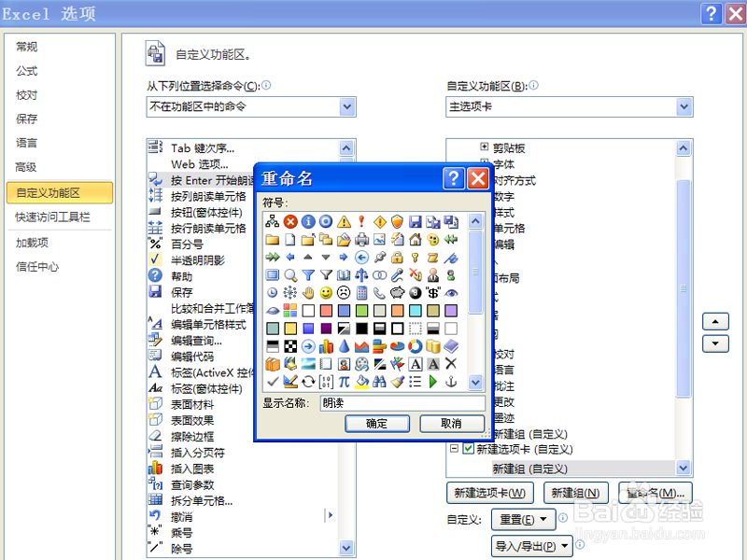Choose the paint palette symbol

pyautogui.click(x=433, y=240)
